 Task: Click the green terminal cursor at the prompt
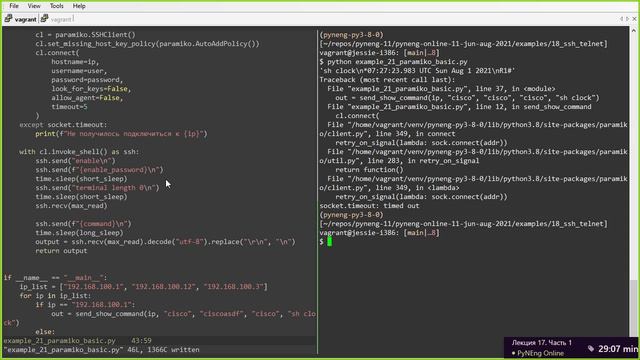tap(329, 242)
